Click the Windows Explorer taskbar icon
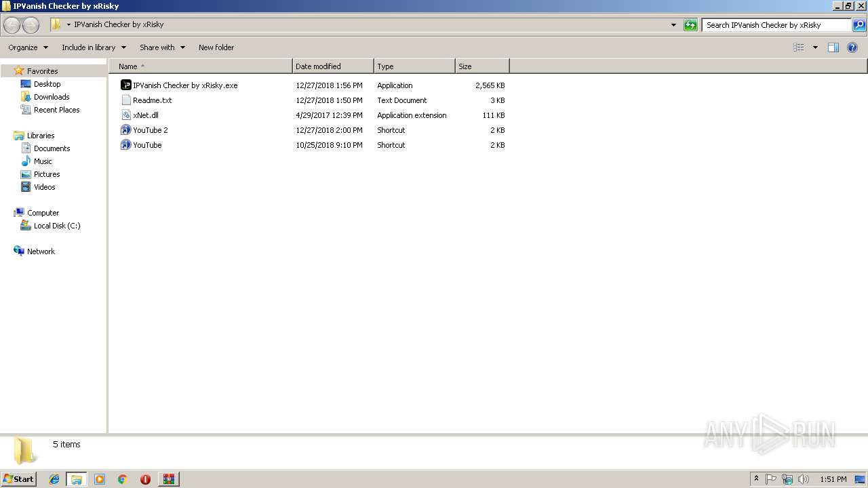 coord(76,479)
